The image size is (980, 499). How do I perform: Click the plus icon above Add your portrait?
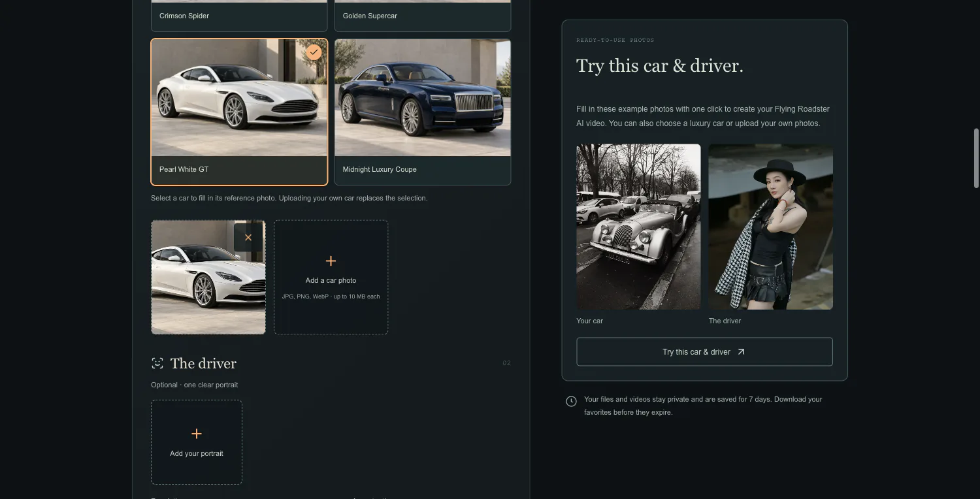(197, 434)
